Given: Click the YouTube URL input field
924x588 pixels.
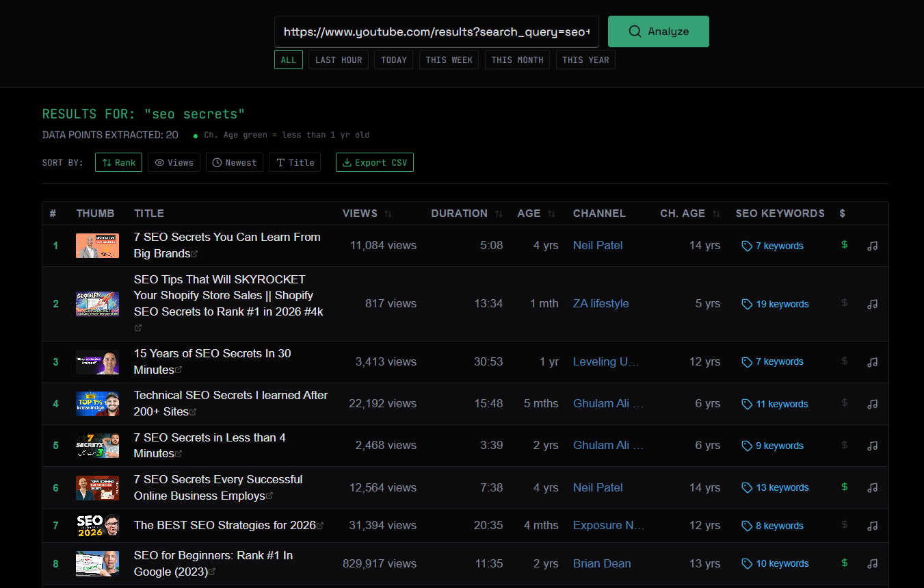Looking at the screenshot, I should pyautogui.click(x=436, y=31).
